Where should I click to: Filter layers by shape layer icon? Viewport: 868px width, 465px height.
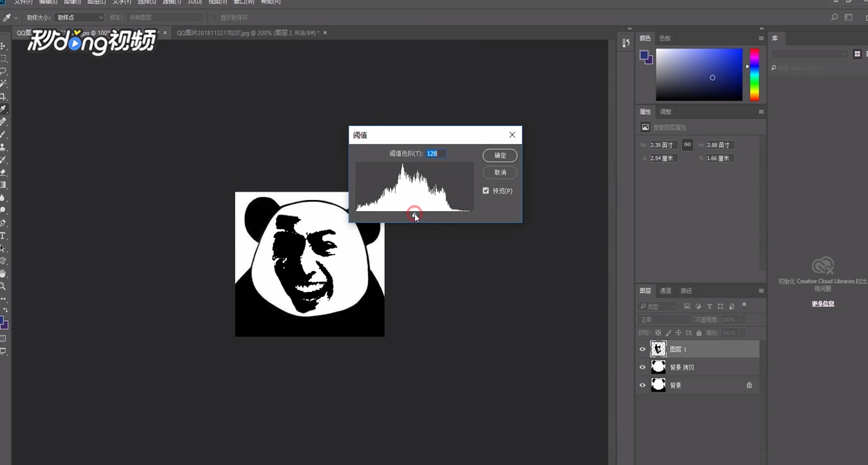720,306
